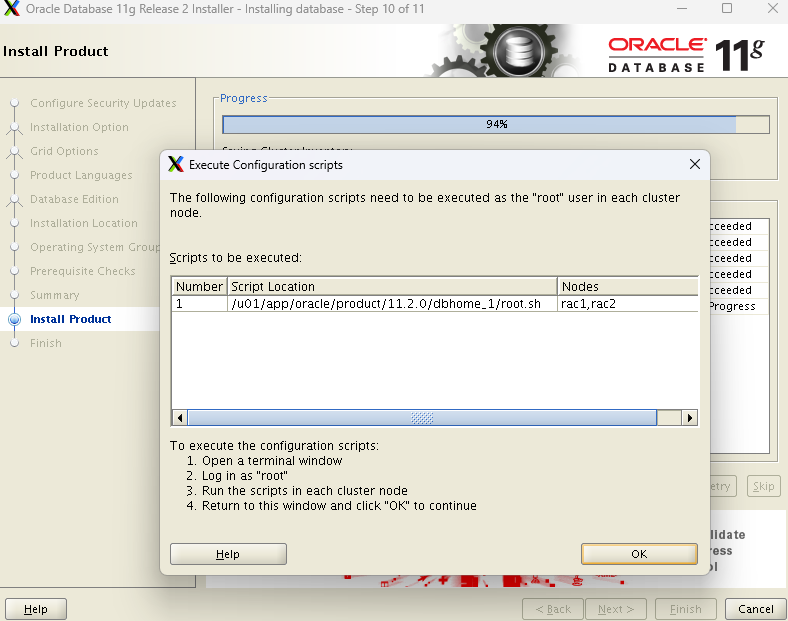Maximize the installer window

click(x=727, y=8)
